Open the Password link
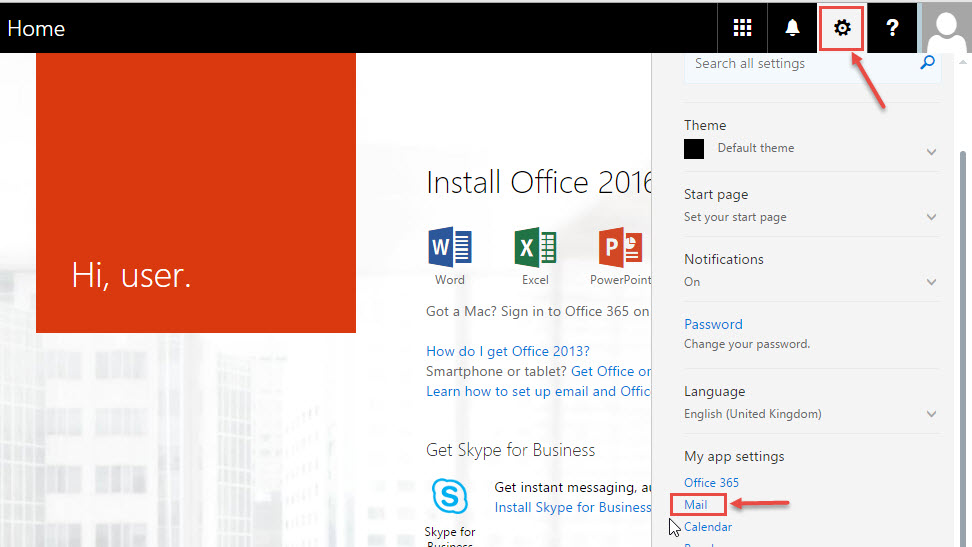972x547 pixels. (x=713, y=324)
